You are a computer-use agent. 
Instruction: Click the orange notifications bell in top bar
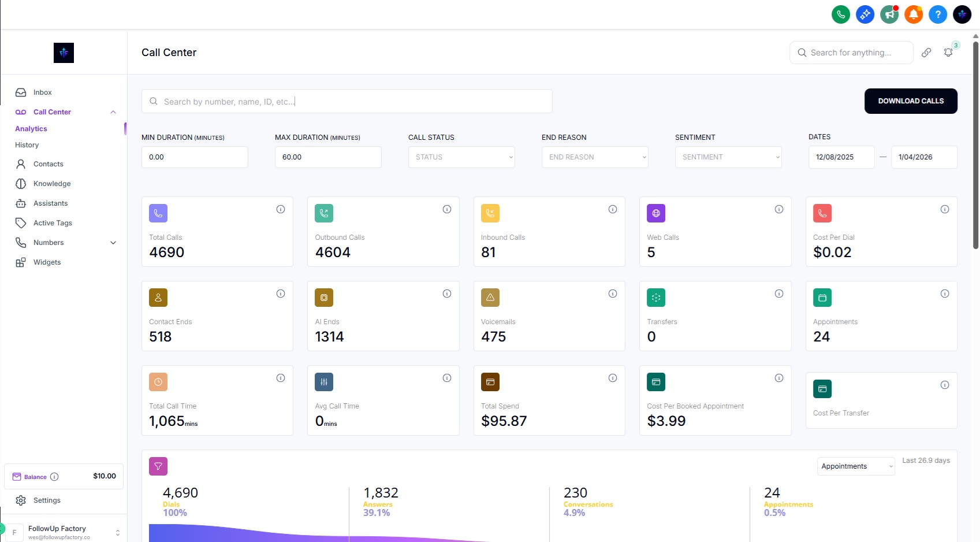tap(914, 14)
